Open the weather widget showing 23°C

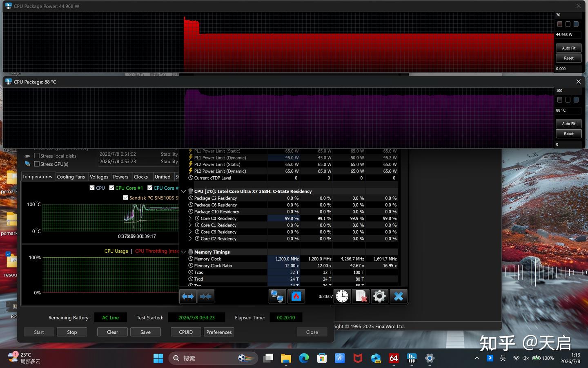tap(24, 358)
